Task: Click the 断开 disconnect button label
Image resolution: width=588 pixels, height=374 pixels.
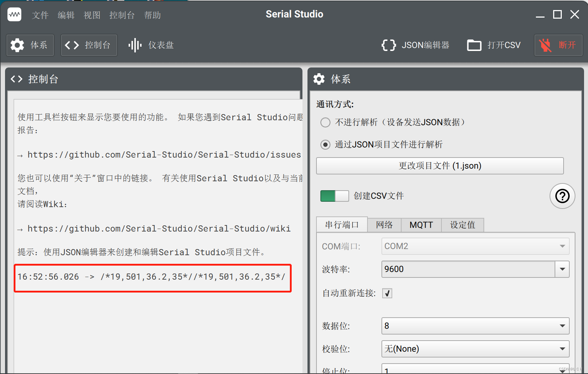Action: (x=568, y=45)
